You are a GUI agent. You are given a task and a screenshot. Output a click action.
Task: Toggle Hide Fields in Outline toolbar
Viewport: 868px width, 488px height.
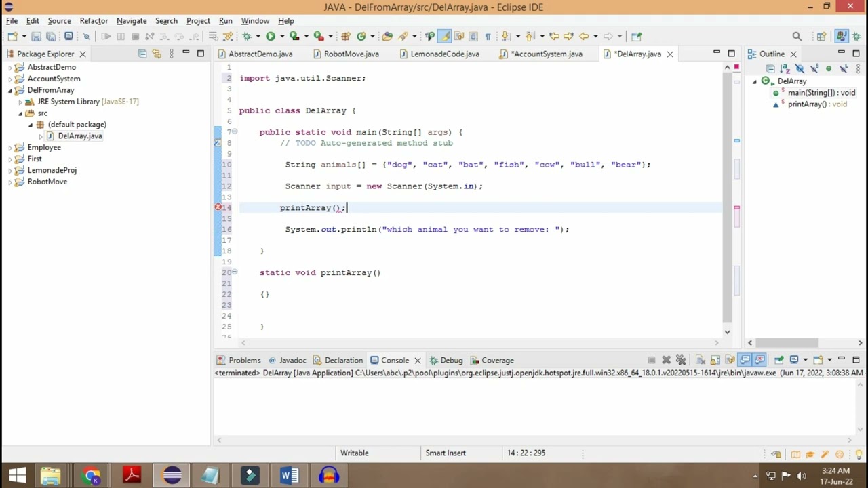click(x=800, y=68)
